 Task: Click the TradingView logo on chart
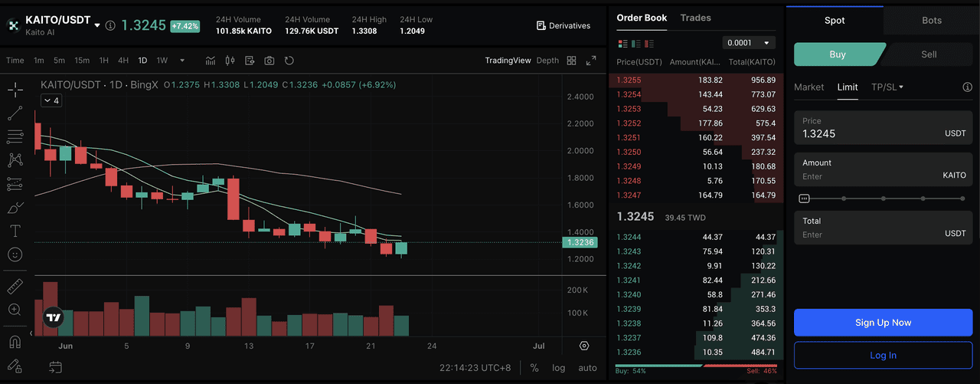(53, 317)
